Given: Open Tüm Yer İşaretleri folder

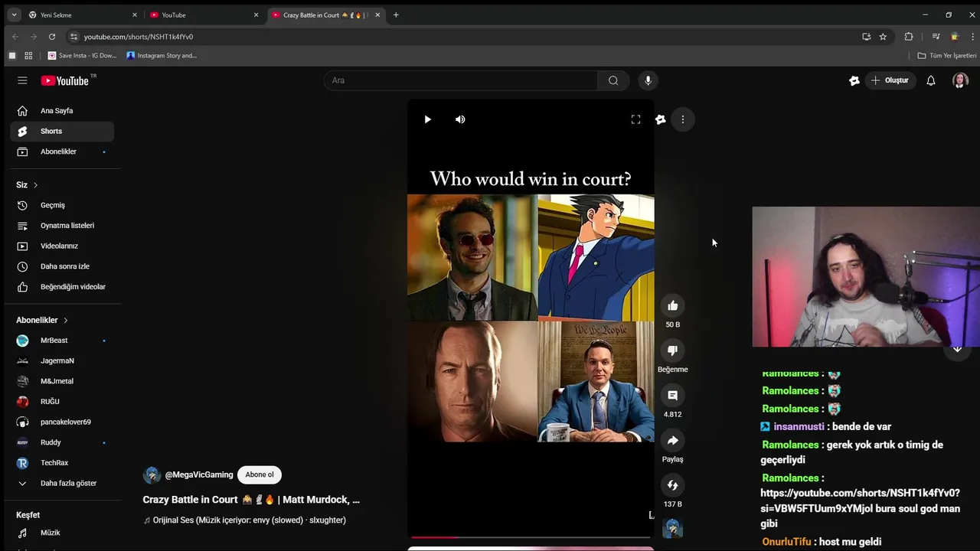Looking at the screenshot, I should point(947,55).
